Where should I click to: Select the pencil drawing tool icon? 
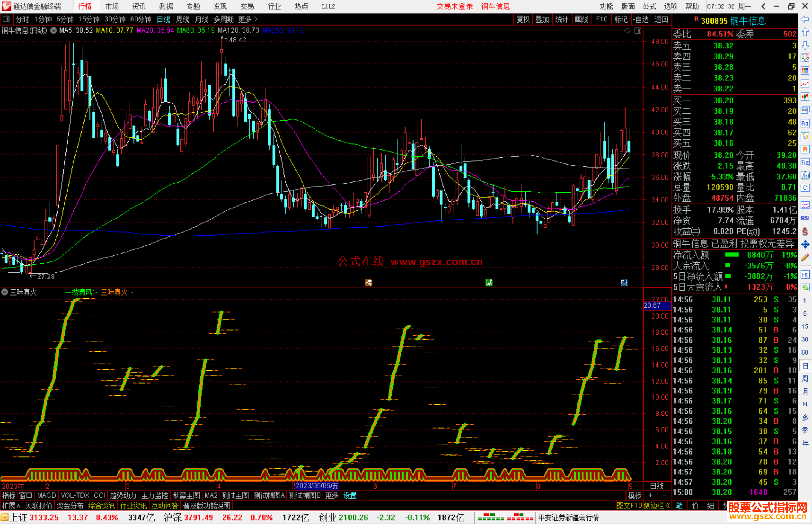[805, 258]
